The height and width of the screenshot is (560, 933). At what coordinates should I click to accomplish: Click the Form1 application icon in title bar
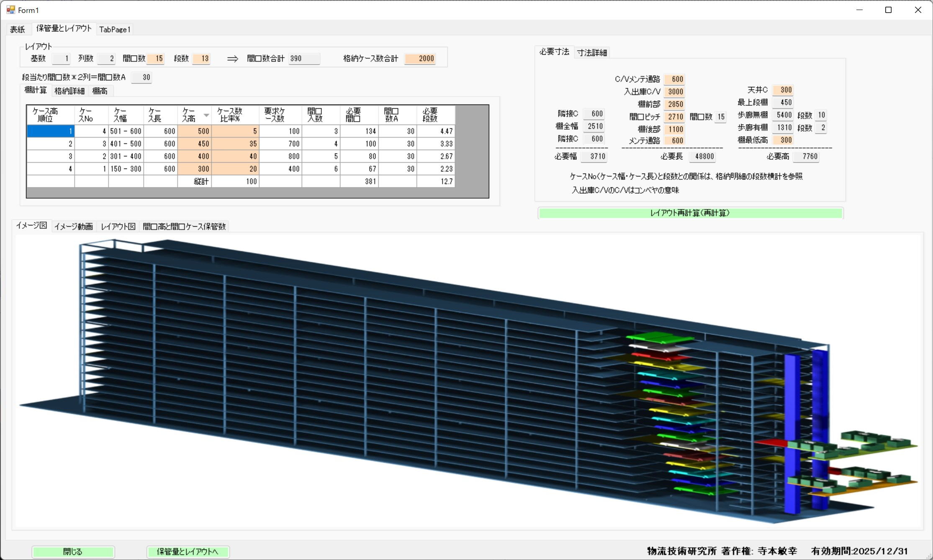pyautogui.click(x=10, y=10)
